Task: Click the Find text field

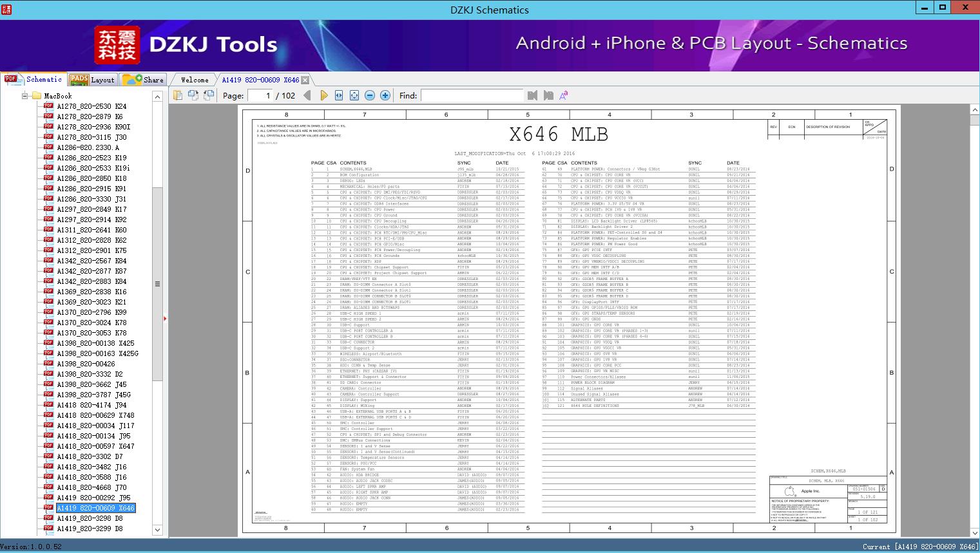Action: coord(472,95)
